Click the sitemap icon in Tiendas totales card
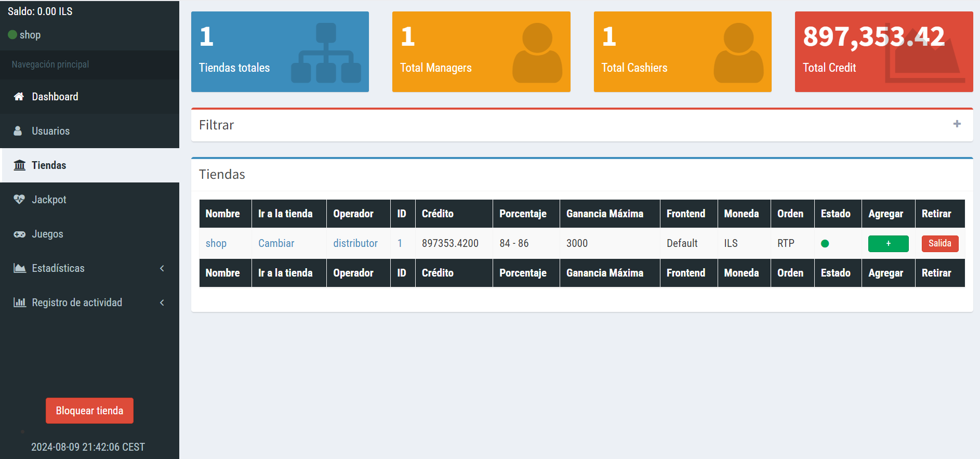 pyautogui.click(x=326, y=53)
